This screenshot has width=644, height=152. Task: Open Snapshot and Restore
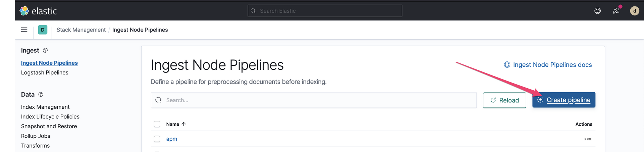pos(49,126)
